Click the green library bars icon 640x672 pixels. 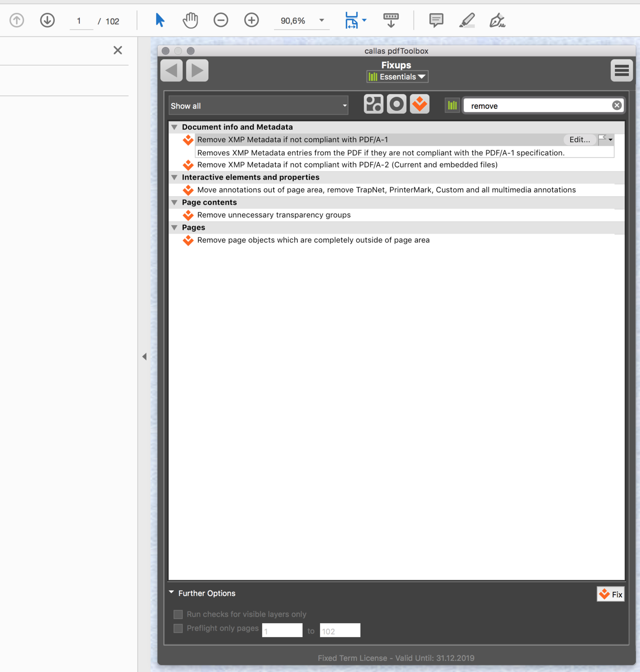pyautogui.click(x=452, y=105)
